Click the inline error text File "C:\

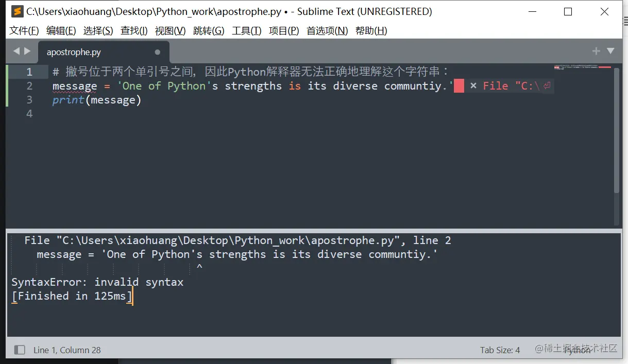coord(511,86)
